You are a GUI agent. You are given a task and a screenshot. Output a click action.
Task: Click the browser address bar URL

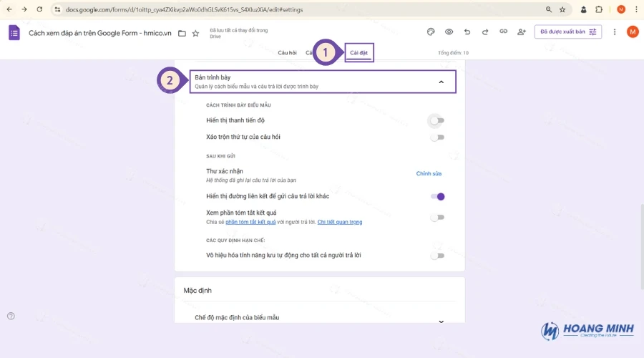(x=185, y=9)
